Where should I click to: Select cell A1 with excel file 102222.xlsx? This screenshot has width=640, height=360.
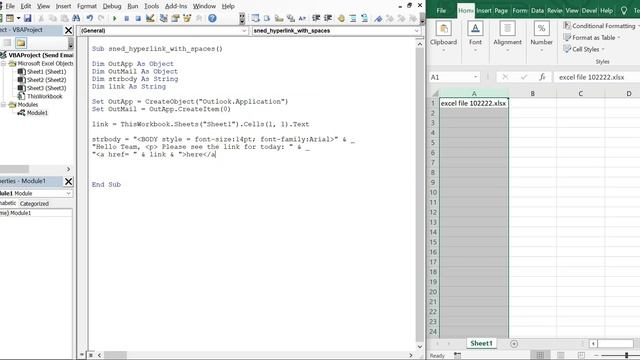pyautogui.click(x=473, y=103)
